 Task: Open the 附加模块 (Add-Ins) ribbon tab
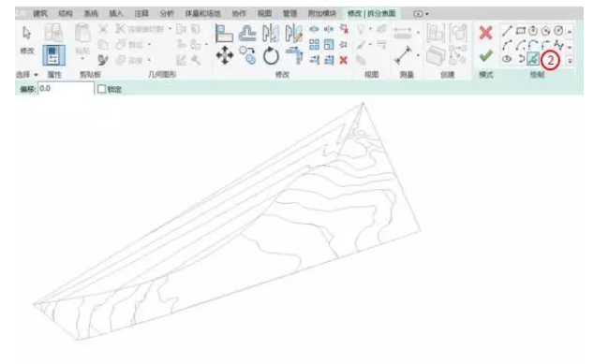point(322,14)
